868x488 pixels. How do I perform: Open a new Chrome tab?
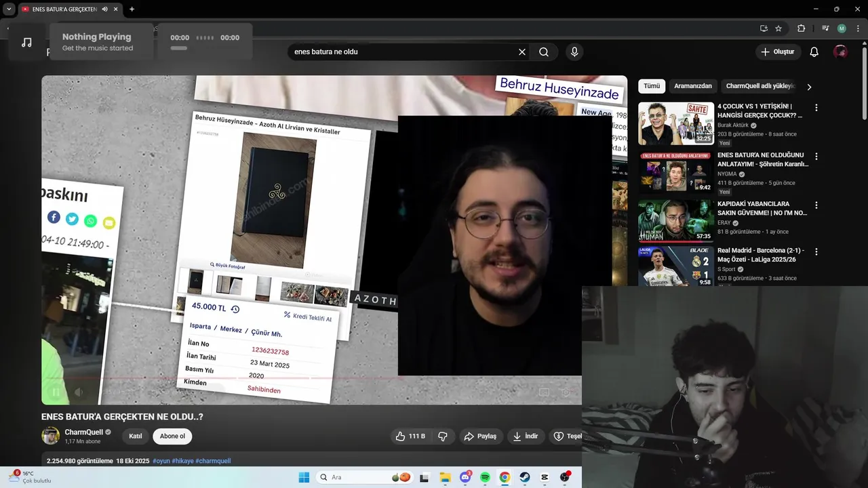point(132,9)
